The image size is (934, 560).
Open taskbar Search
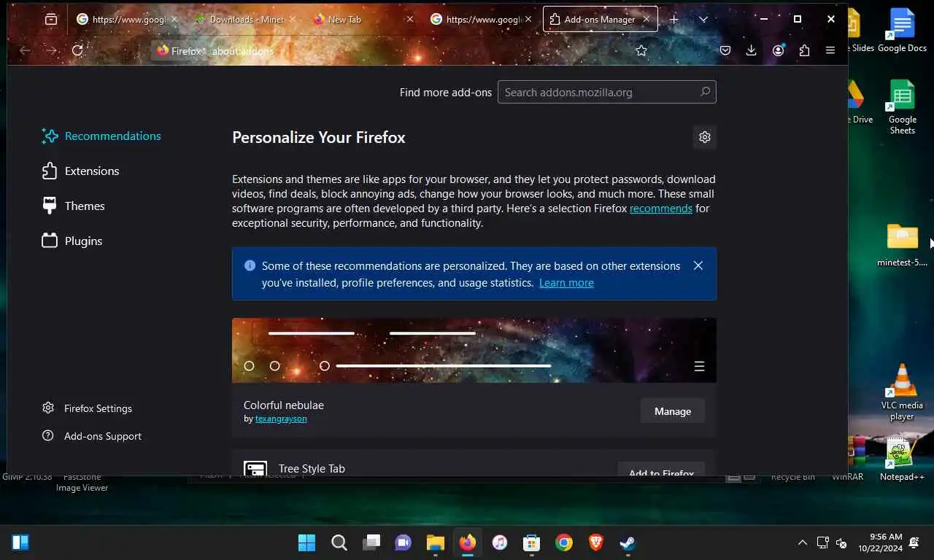tap(339, 542)
